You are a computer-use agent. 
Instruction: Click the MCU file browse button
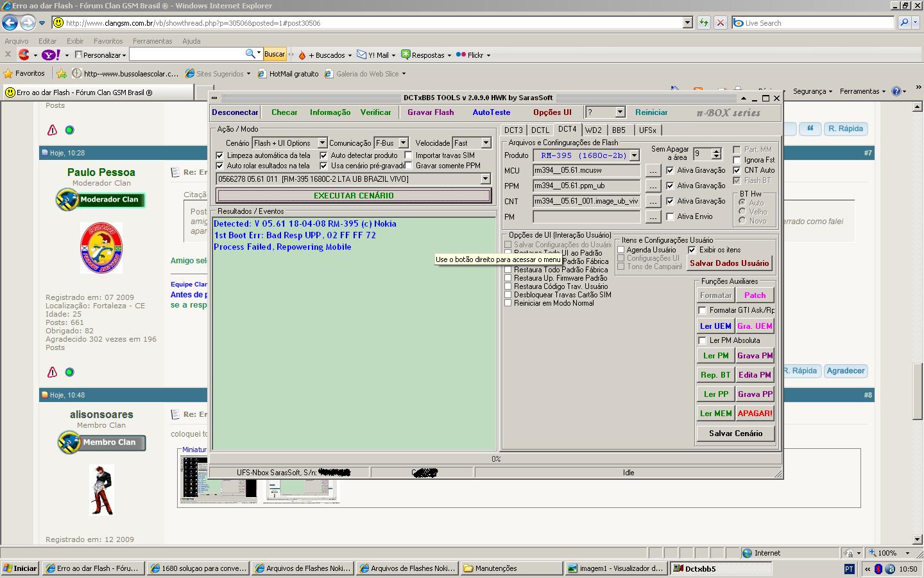653,170
